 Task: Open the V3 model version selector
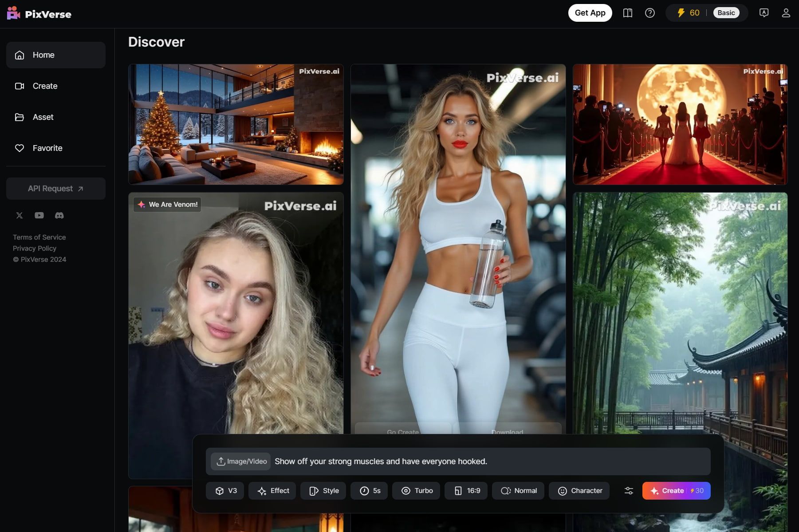[225, 491]
